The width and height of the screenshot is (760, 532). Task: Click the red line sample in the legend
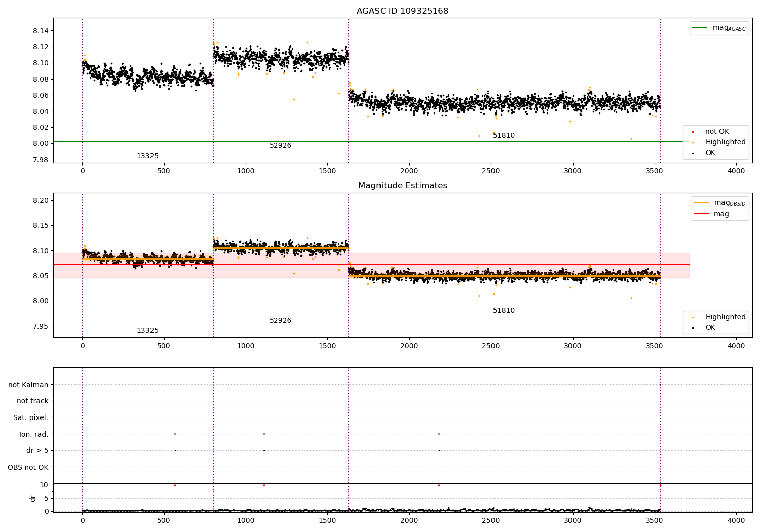point(701,214)
